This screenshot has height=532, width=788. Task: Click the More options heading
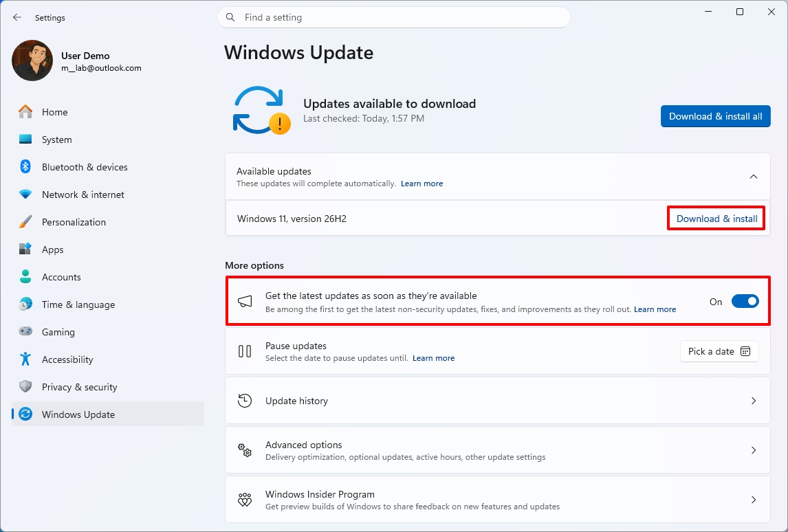pos(254,265)
